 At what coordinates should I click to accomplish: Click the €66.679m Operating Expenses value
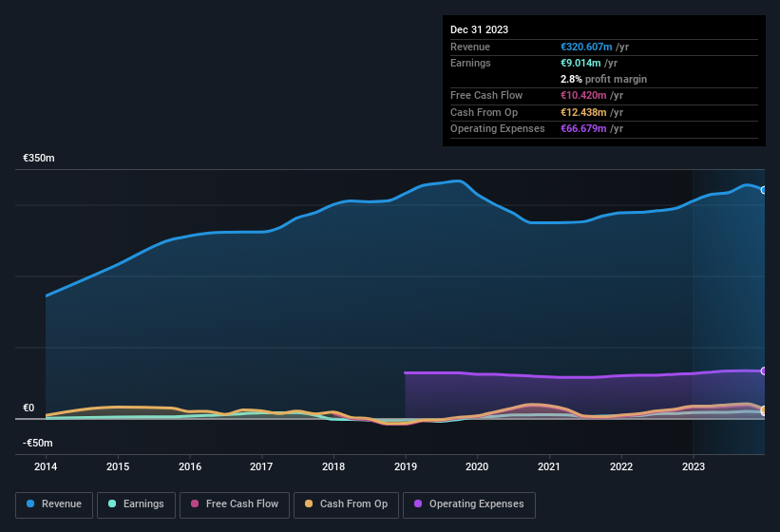tap(583, 128)
